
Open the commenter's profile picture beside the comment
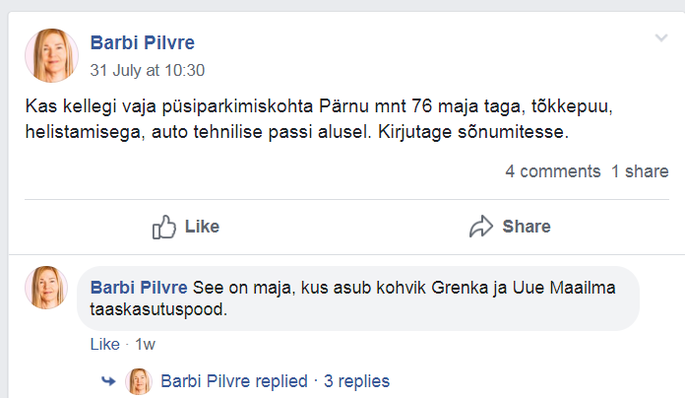point(46,287)
